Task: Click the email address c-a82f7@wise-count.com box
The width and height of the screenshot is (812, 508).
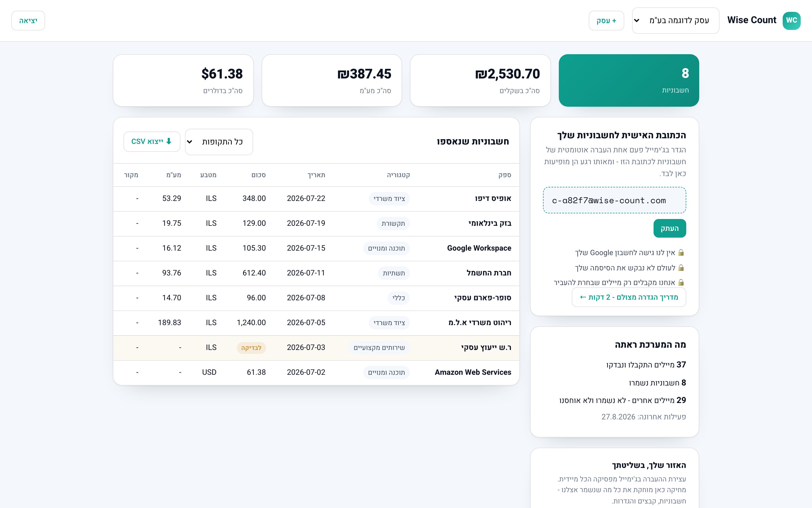Action: 614,200
